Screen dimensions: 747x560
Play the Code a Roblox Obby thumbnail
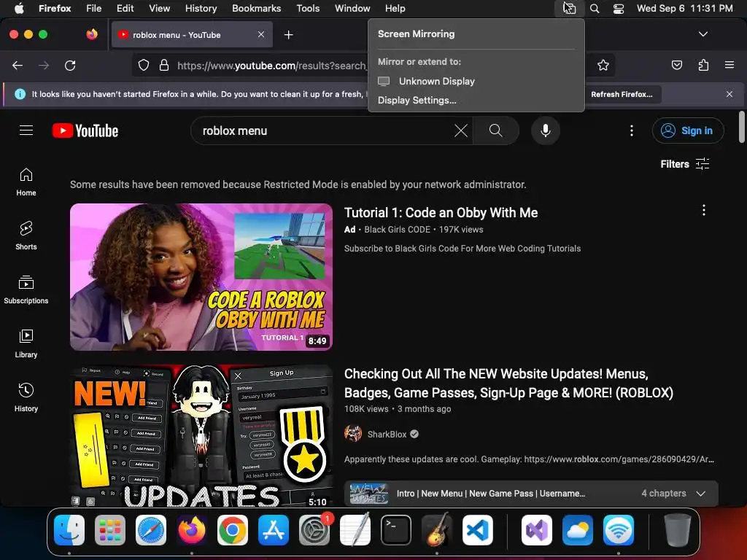pyautogui.click(x=201, y=277)
